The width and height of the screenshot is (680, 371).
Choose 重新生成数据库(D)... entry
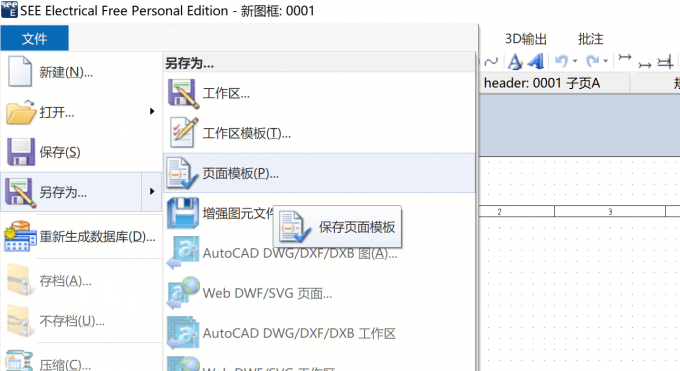point(97,236)
